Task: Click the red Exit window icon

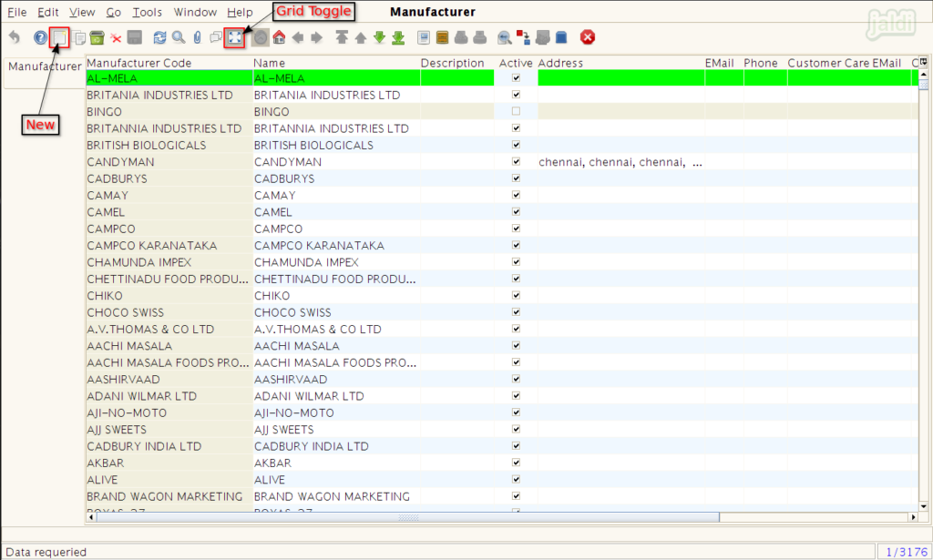Action: [588, 37]
